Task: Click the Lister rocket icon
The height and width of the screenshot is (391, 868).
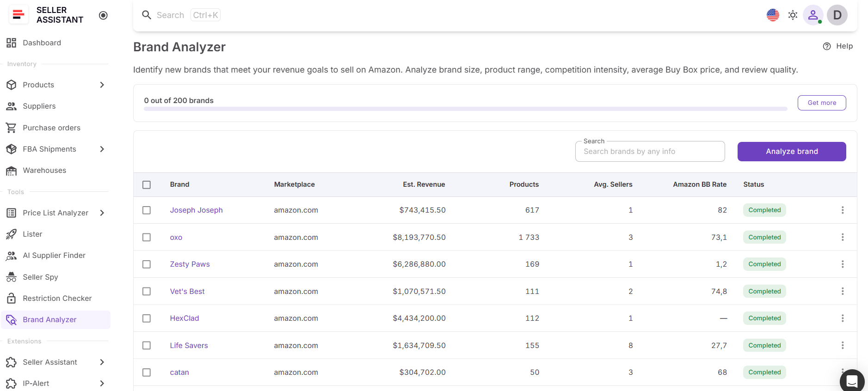Action: 12,234
